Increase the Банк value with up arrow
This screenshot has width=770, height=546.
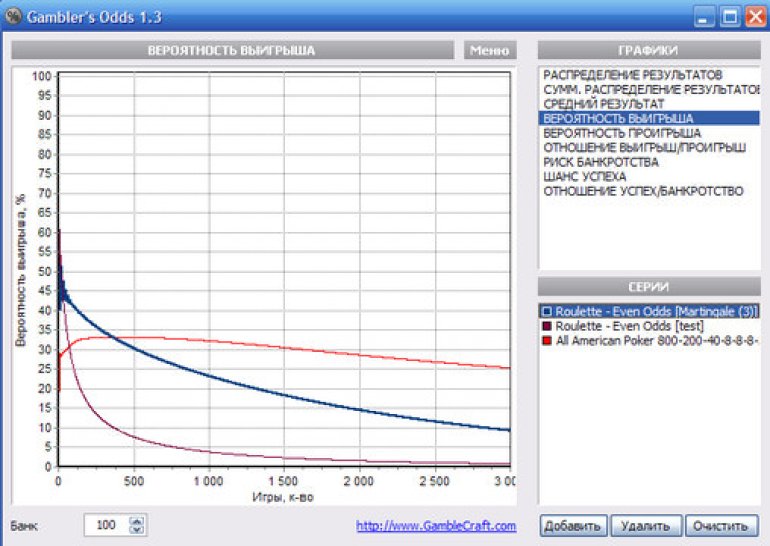click(x=138, y=520)
